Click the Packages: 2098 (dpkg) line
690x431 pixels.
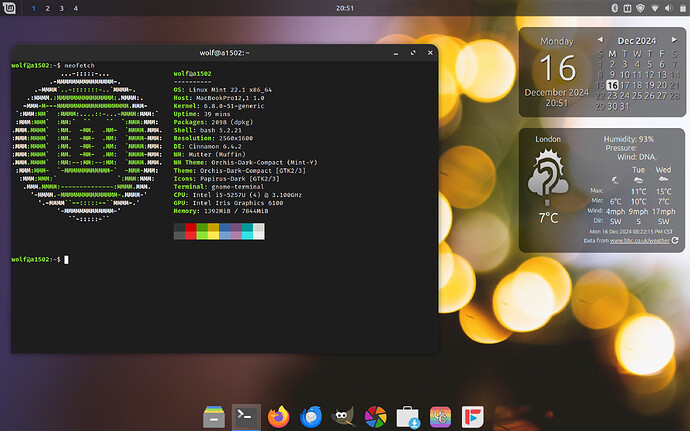[213, 122]
